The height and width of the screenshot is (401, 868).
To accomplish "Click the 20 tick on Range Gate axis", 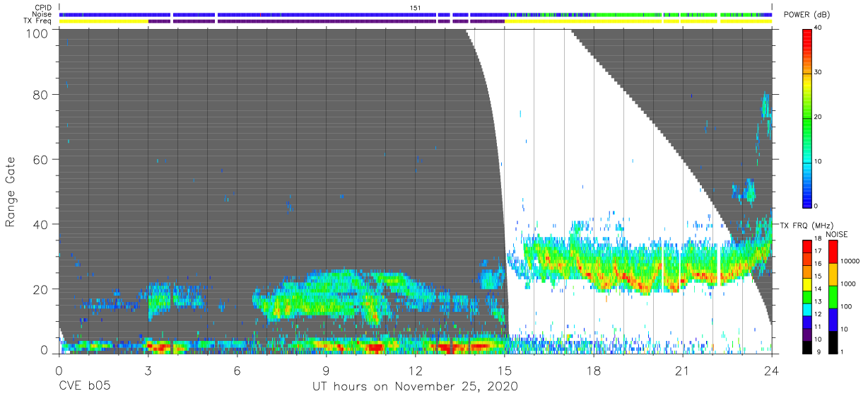I will [42, 289].
